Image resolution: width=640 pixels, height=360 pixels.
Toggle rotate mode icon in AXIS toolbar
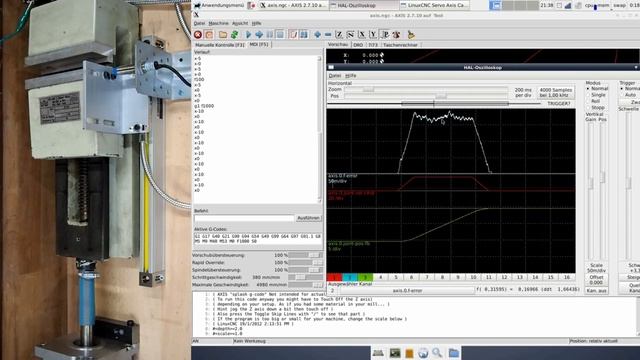[x=396, y=35]
